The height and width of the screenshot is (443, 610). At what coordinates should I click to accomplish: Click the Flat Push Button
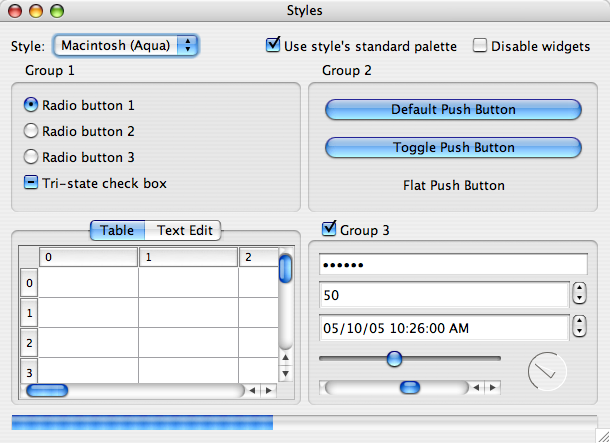[453, 185]
